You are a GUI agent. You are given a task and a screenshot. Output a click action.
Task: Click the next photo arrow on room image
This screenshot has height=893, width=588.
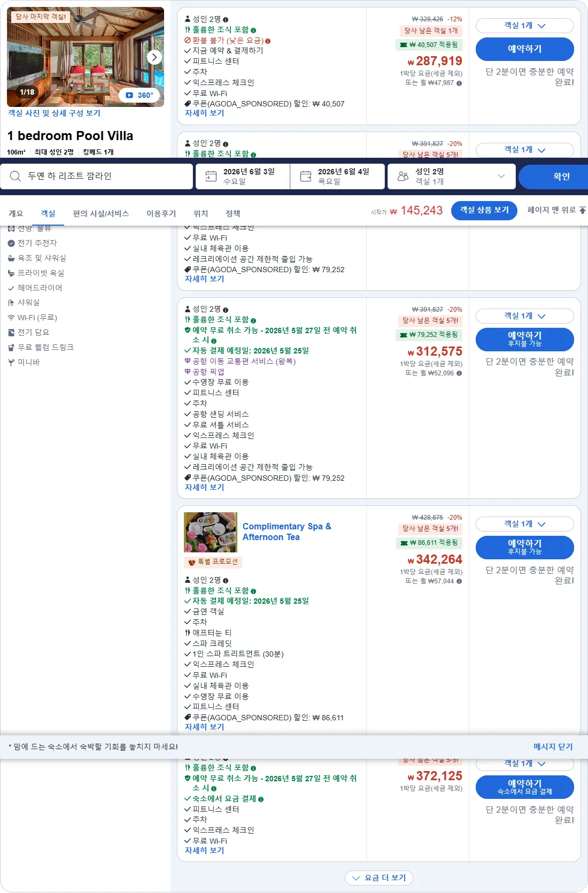click(x=154, y=57)
